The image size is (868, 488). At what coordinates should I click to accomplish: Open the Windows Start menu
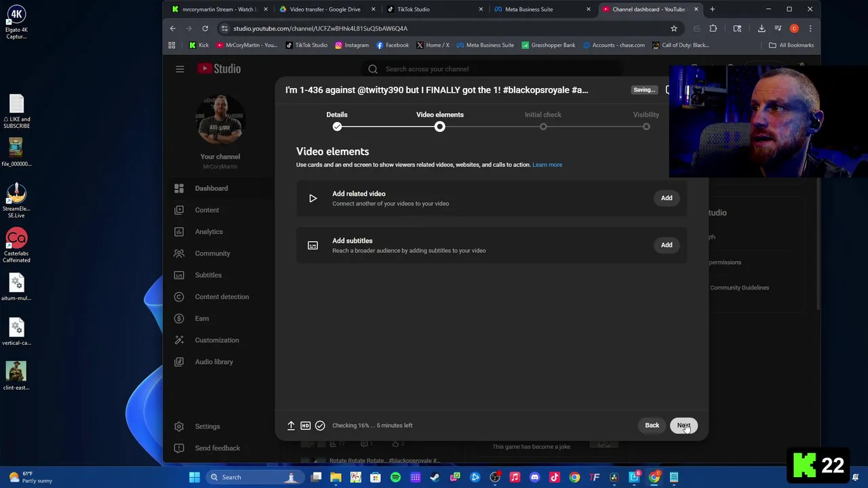click(195, 477)
